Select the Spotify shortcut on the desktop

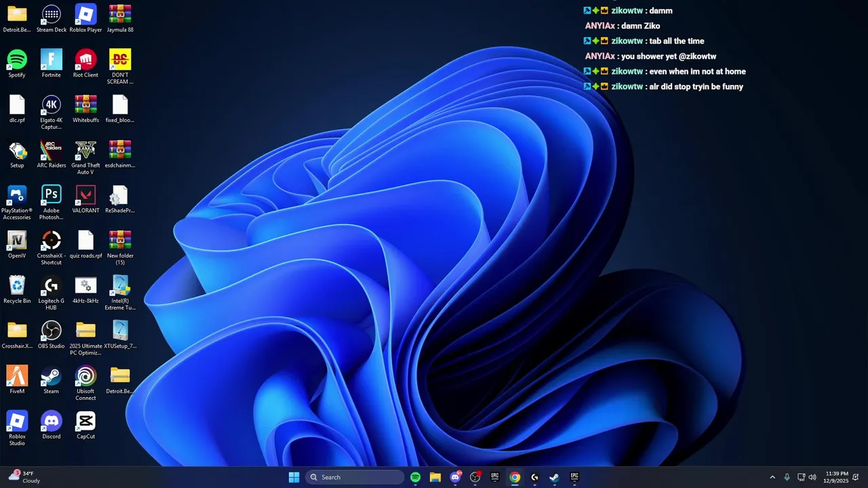click(x=17, y=64)
